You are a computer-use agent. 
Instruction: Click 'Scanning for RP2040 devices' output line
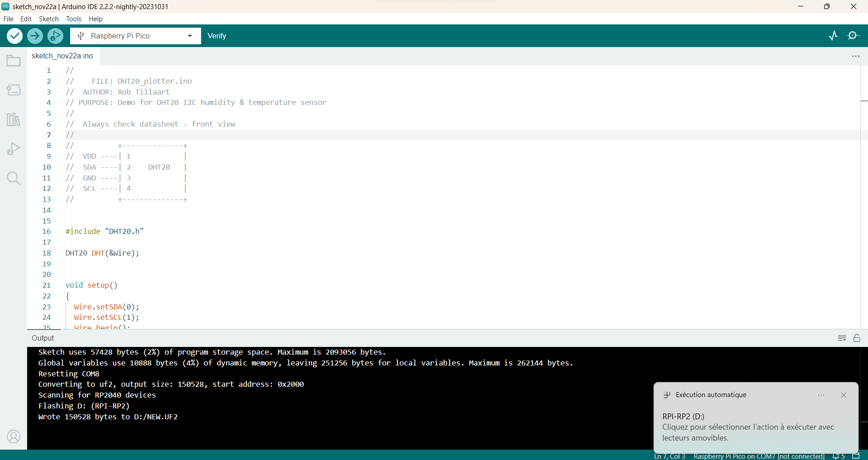pyautogui.click(x=97, y=395)
